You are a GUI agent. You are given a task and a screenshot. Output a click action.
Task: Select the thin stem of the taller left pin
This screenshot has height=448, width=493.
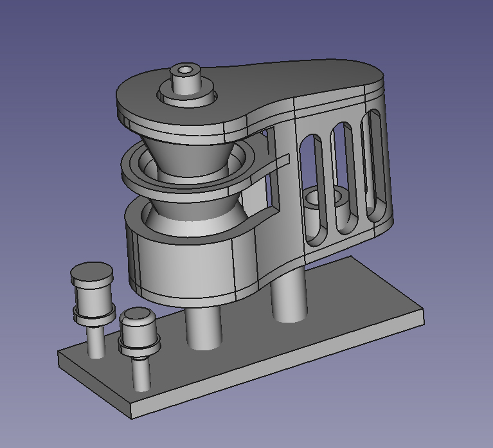pyautogui.click(x=96, y=341)
